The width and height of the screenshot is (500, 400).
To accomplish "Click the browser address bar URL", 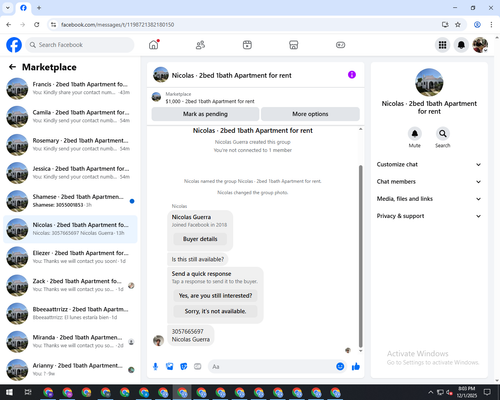I will coord(117,25).
